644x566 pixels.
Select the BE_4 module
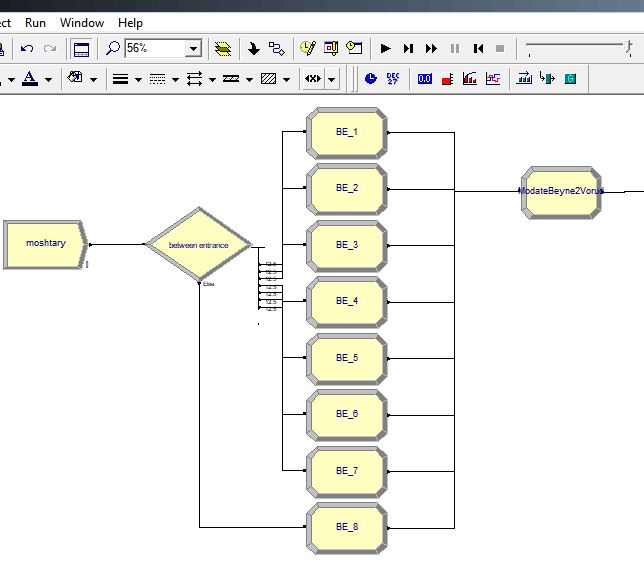click(x=347, y=302)
